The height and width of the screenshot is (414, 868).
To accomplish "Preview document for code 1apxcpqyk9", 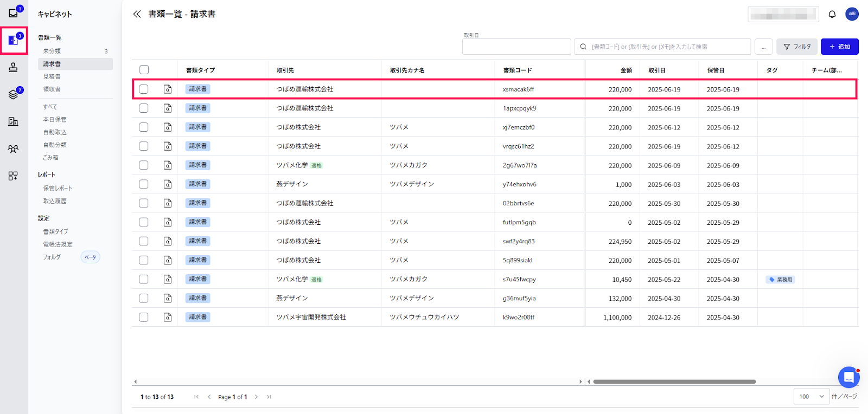I will [168, 108].
